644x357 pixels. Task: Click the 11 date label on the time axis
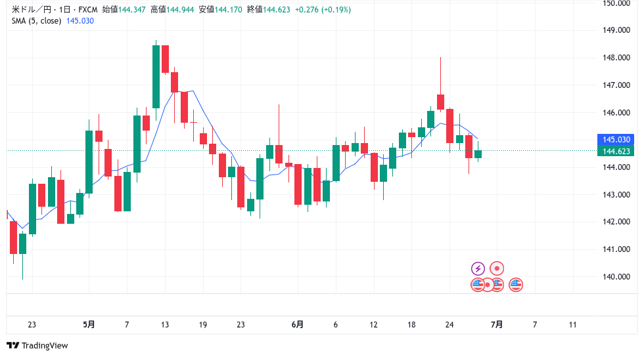572,325
